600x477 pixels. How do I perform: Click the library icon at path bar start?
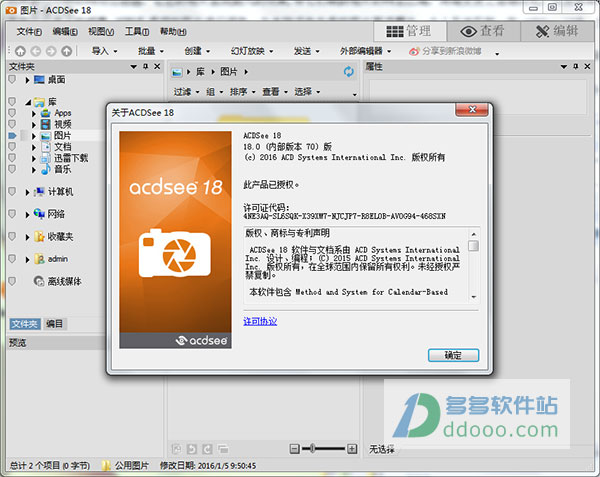pyautogui.click(x=177, y=72)
